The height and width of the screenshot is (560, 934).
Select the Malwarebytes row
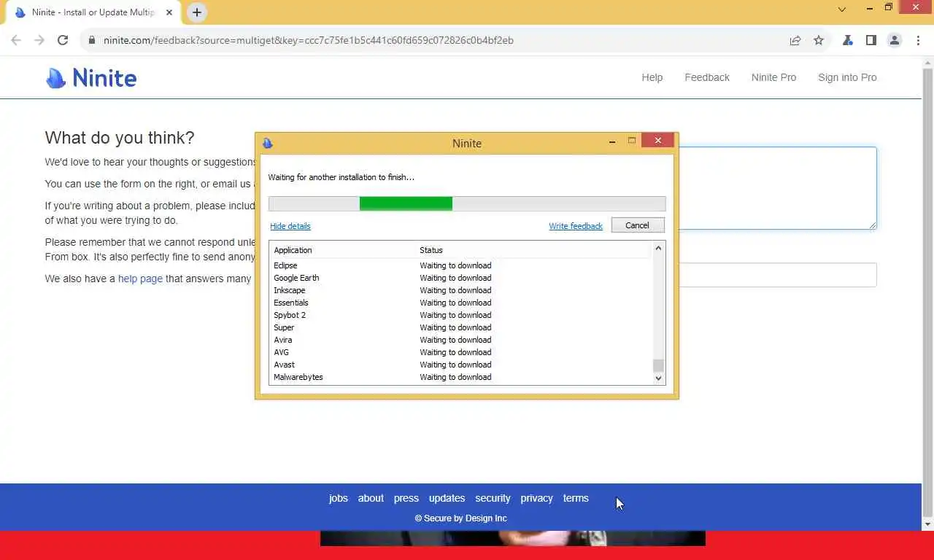coord(460,377)
